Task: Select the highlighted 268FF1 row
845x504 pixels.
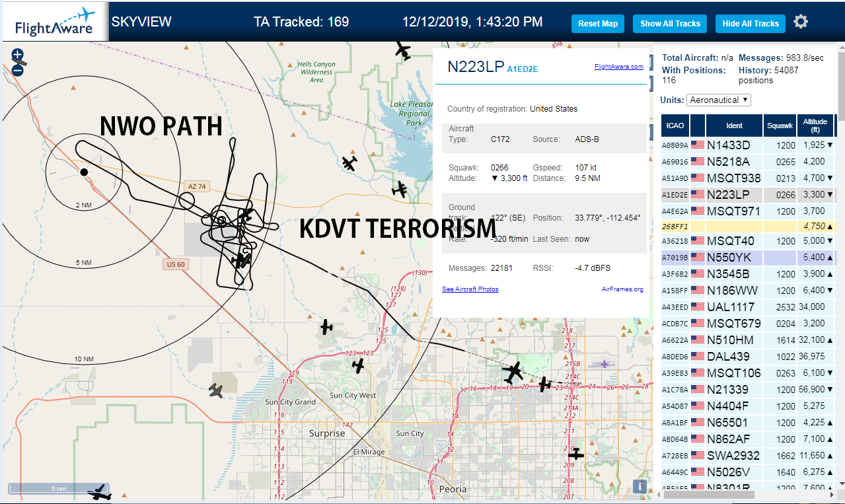Action: click(748, 226)
